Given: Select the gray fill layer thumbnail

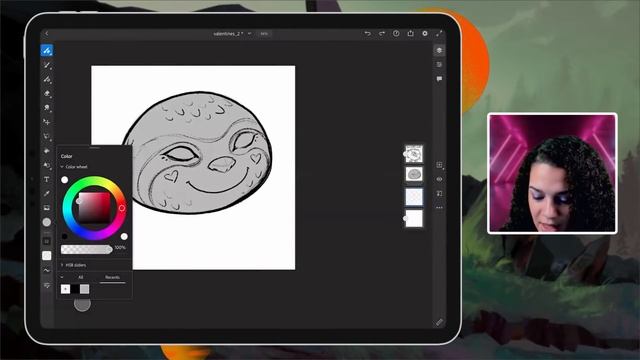Looking at the screenshot, I should [414, 174].
